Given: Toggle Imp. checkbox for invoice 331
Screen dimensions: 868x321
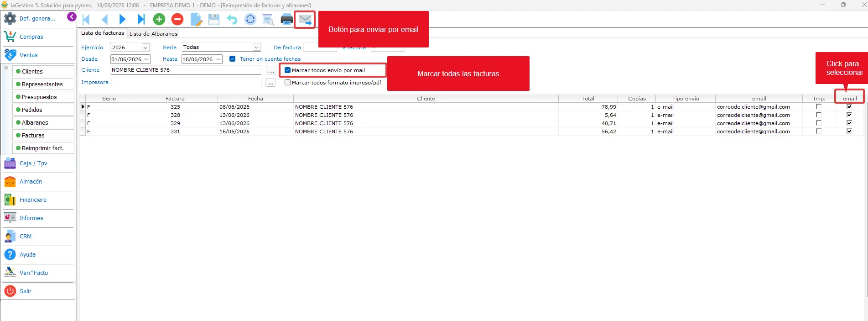Looking at the screenshot, I should point(819,131).
